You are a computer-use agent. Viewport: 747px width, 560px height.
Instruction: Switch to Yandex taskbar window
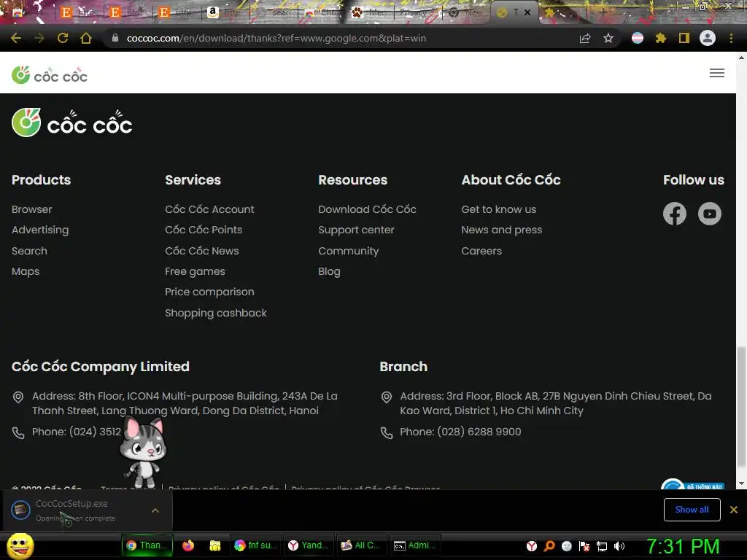click(x=309, y=545)
